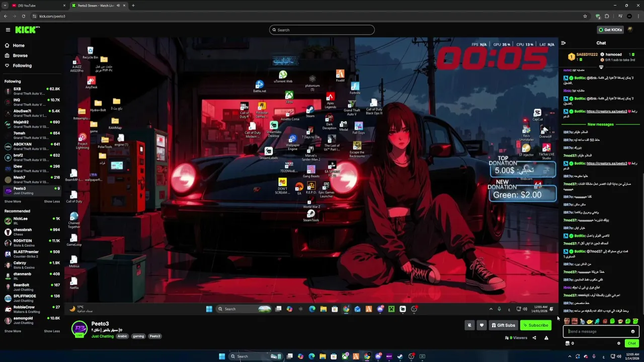Bookmark page with star icon
644x362 pixels.
pos(585,16)
